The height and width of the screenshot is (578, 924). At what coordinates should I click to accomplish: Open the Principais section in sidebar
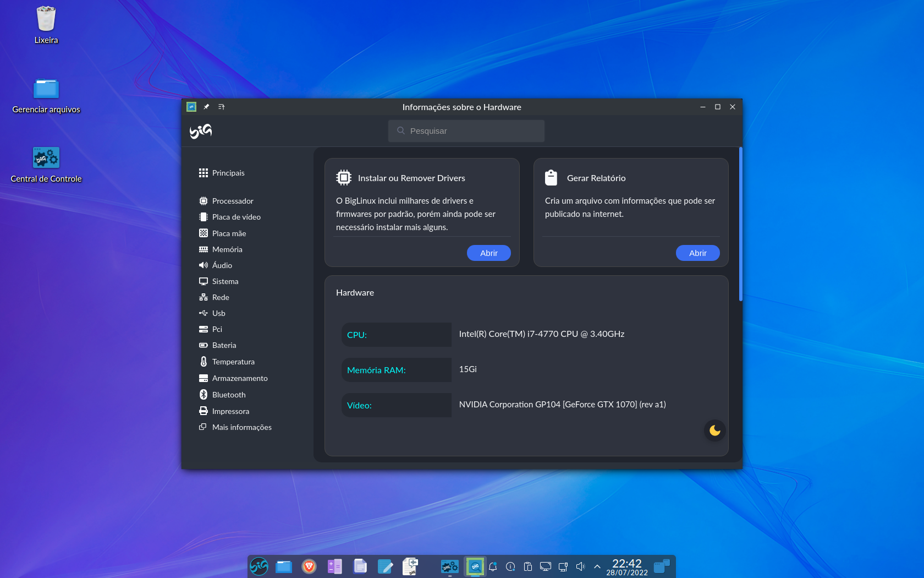click(222, 173)
